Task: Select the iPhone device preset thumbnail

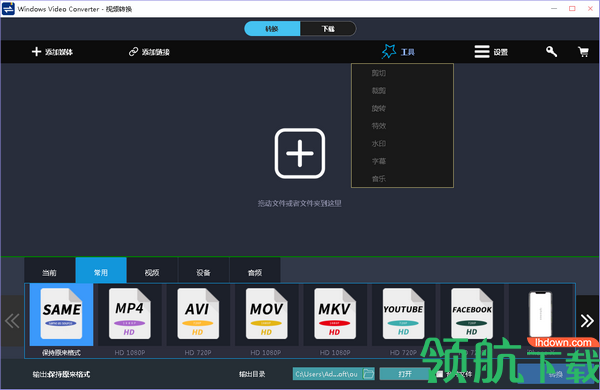Action: tap(540, 314)
